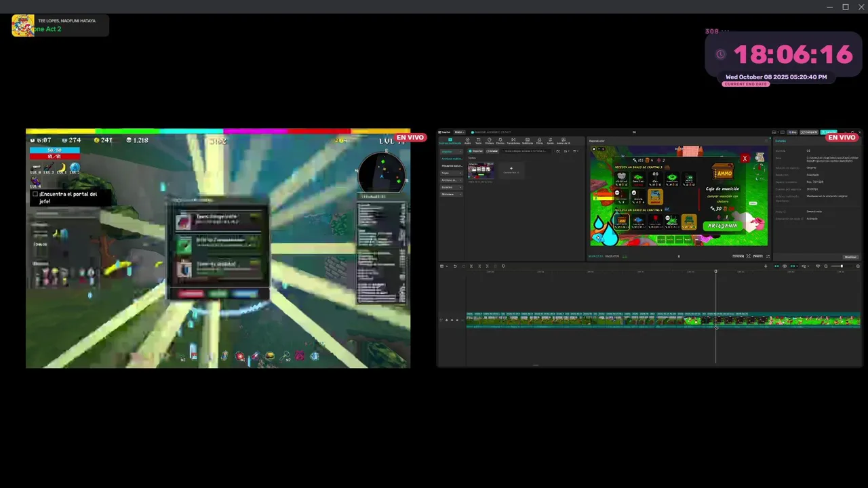Open timeline layout dropdown arrow
The height and width of the screenshot is (488, 868).
pyautogui.click(x=447, y=266)
